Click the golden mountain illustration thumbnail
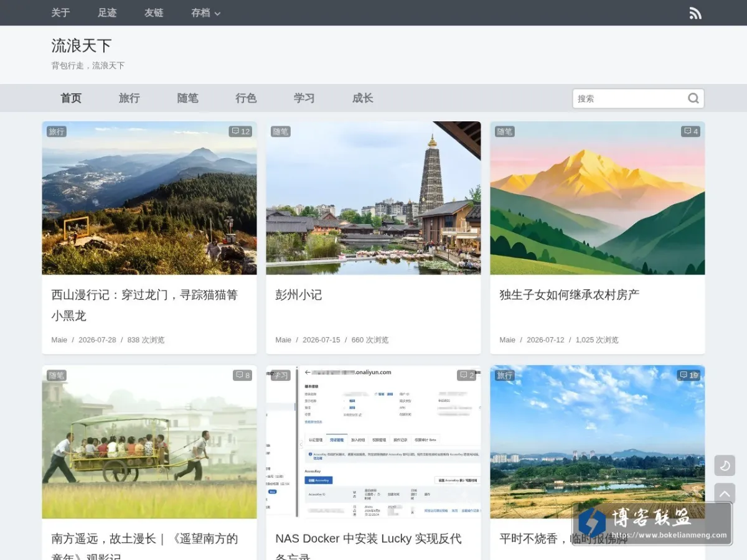Viewport: 747px width, 560px height. pyautogui.click(x=598, y=198)
